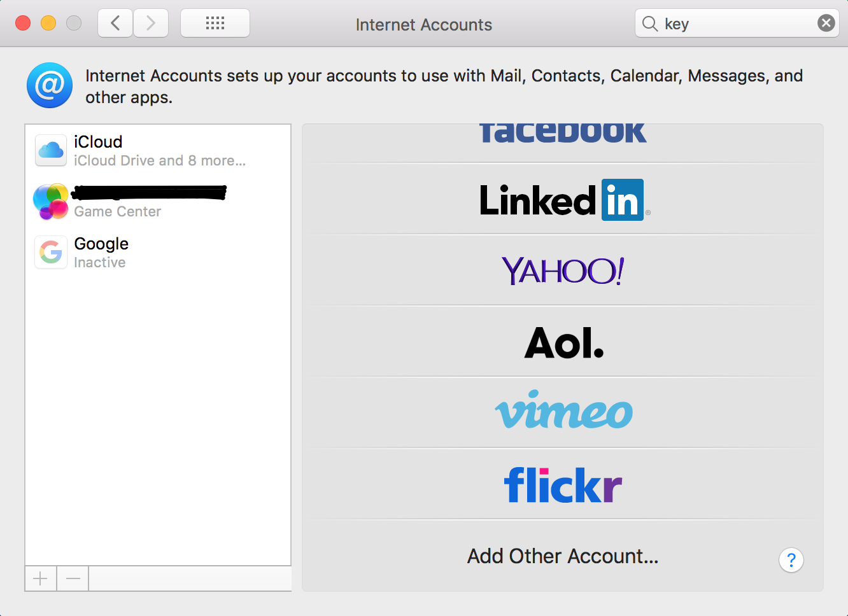Viewport: 848px width, 616px height.
Task: Go back with the left chevron
Action: pos(115,24)
